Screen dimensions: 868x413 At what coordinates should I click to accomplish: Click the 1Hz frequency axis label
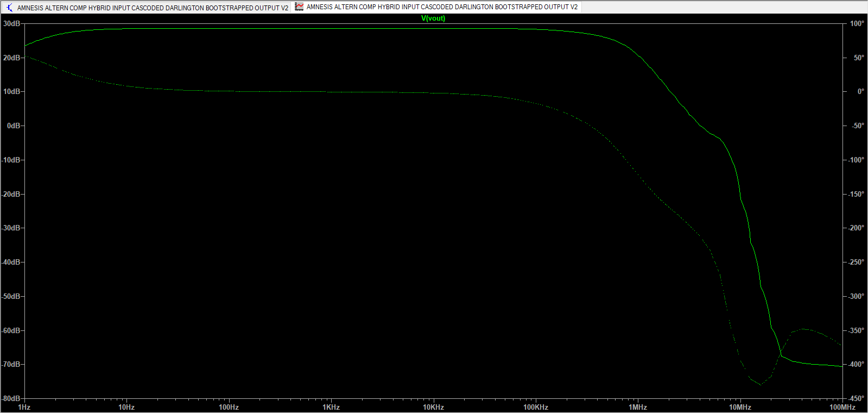point(24,407)
